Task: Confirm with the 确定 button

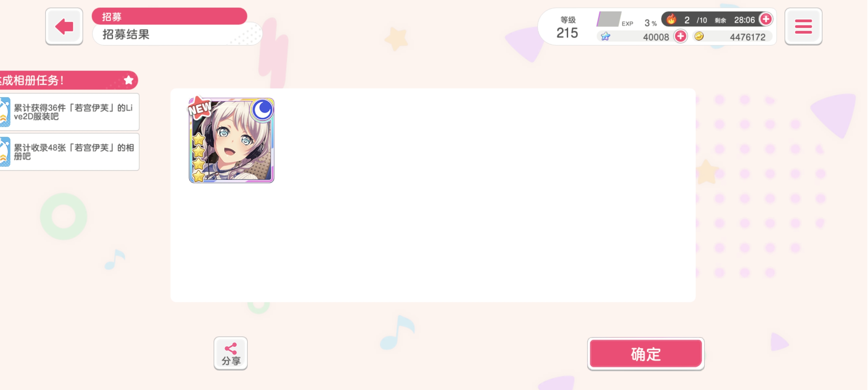Action: [646, 354]
